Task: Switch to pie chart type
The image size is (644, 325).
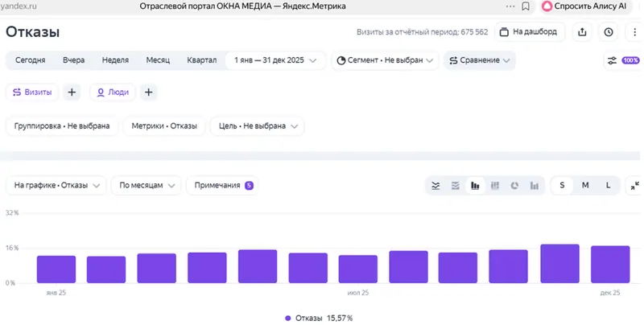Action: click(x=514, y=186)
